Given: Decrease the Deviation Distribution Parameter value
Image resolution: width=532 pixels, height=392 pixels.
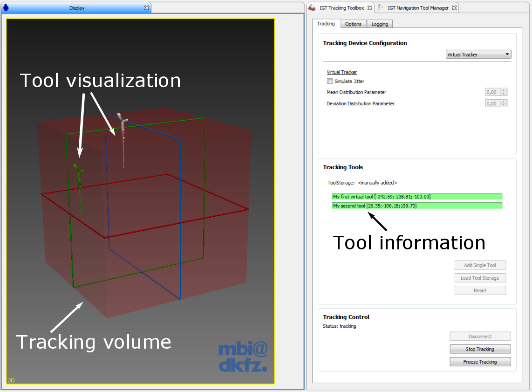Looking at the screenshot, I should coord(504,105).
